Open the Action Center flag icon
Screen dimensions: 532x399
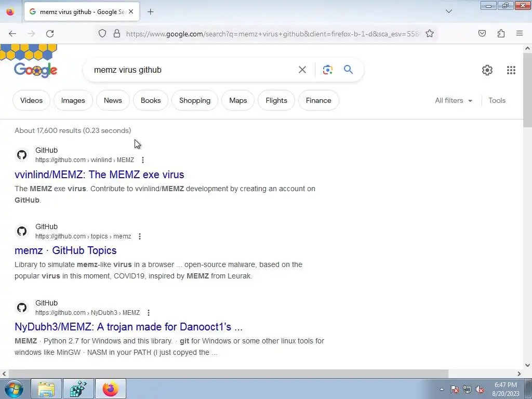(x=455, y=390)
